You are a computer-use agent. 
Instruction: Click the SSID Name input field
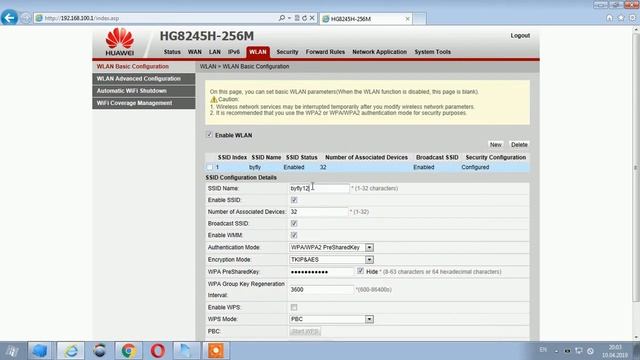tap(319, 188)
